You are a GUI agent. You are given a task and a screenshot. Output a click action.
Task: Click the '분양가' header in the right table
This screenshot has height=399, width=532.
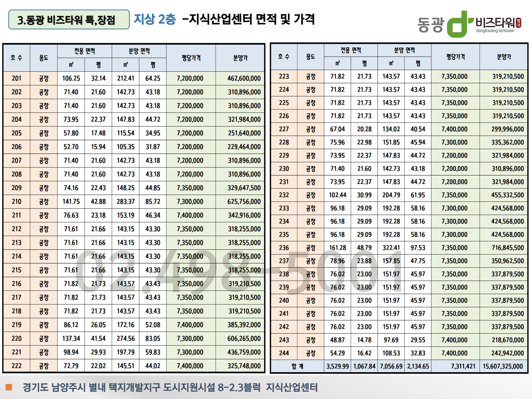[504, 56]
